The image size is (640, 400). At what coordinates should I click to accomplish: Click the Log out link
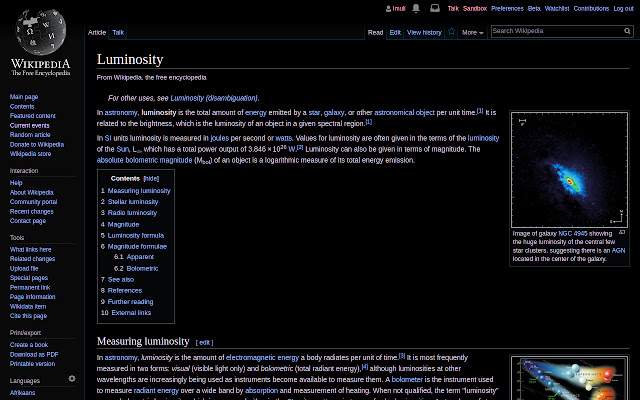pyautogui.click(x=623, y=8)
